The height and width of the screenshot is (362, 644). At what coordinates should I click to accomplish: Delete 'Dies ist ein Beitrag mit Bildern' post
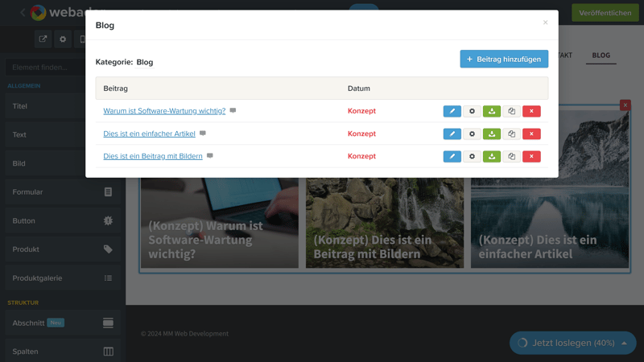coord(531,156)
